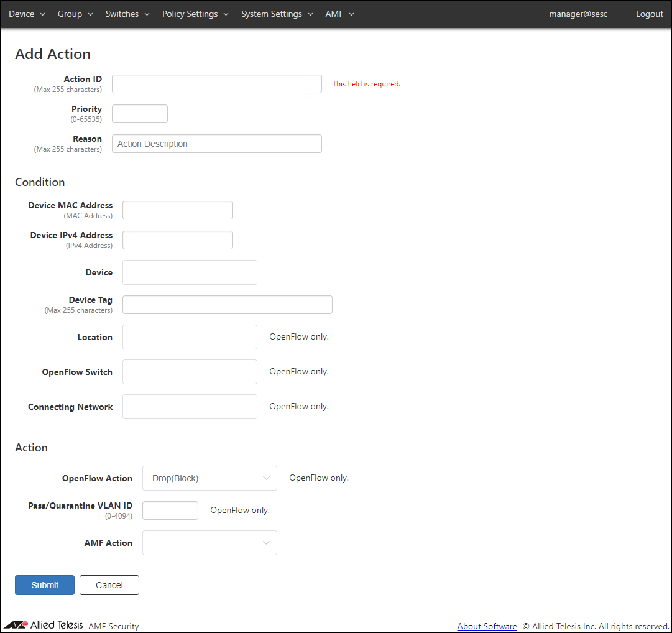
Task: Expand the OpenFlow Action dropdown
Action: (209, 478)
